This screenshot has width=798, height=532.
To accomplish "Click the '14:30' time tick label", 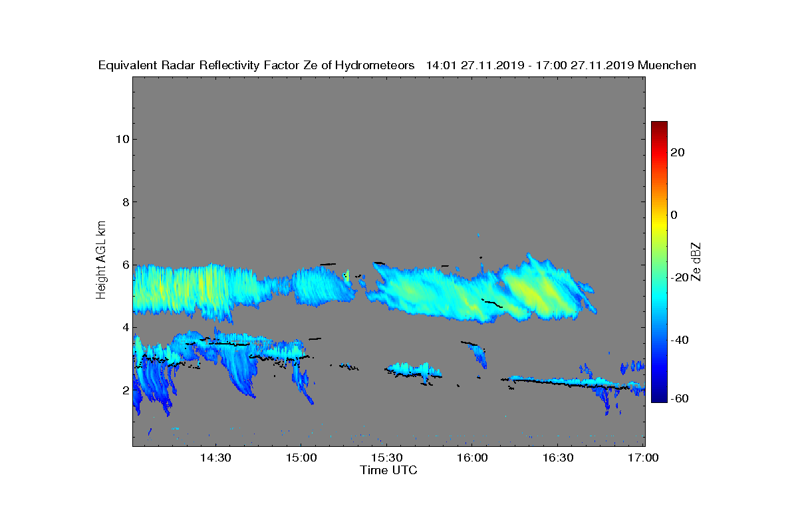I will [x=215, y=458].
